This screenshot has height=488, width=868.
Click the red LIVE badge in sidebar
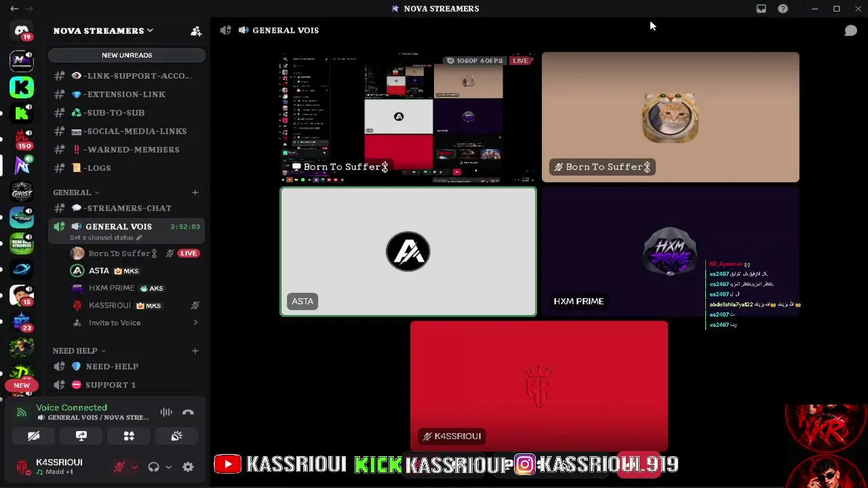188,253
